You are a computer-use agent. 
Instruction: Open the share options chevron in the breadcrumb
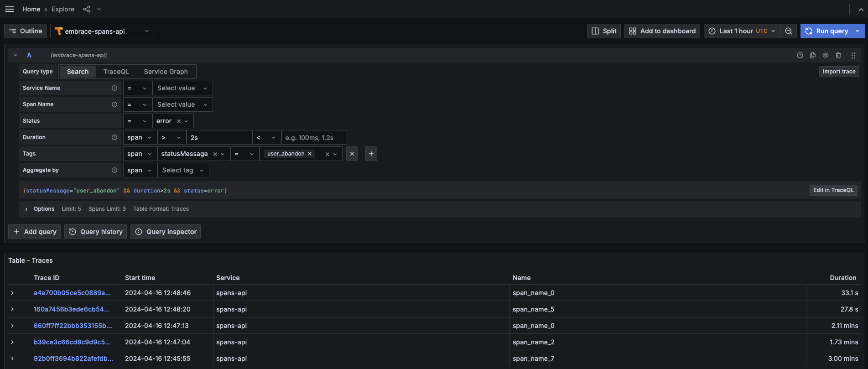[x=99, y=9]
